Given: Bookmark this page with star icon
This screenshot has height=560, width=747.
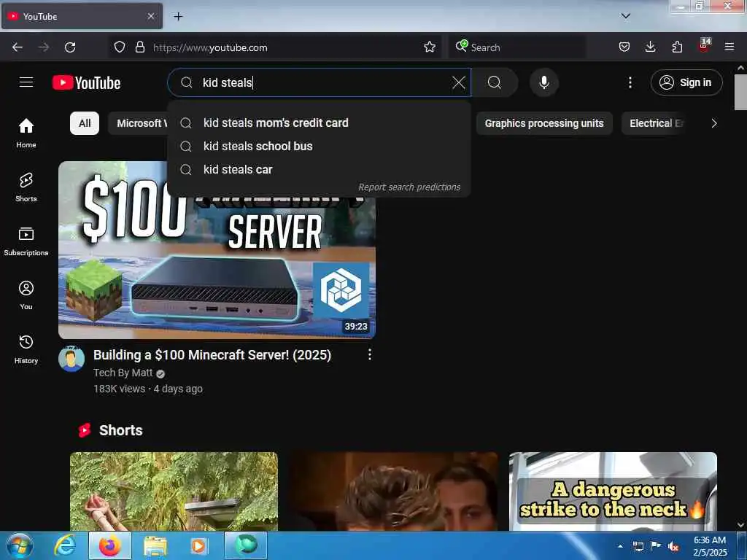Looking at the screenshot, I should (429, 47).
